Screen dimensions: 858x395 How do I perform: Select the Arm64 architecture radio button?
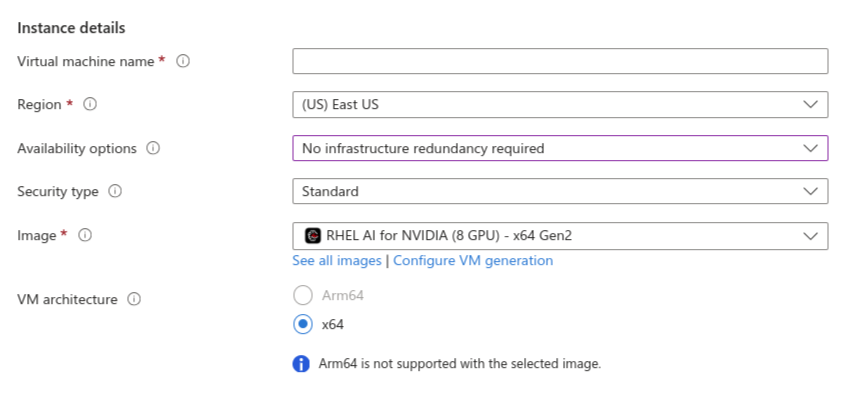(303, 295)
